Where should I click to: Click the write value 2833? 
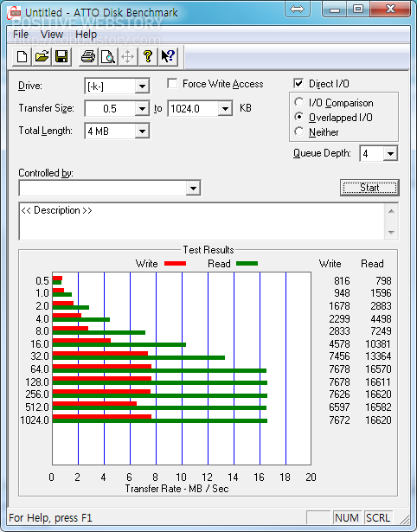[x=339, y=330]
